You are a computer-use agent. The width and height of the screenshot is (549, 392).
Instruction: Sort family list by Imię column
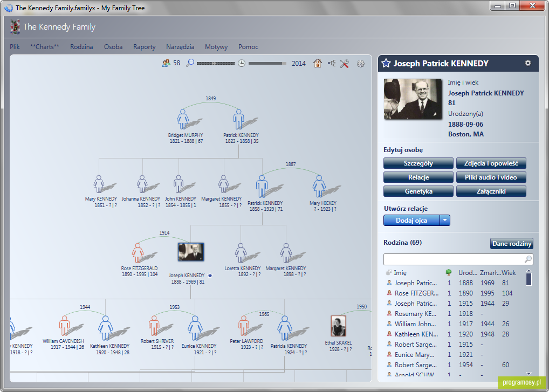400,273
